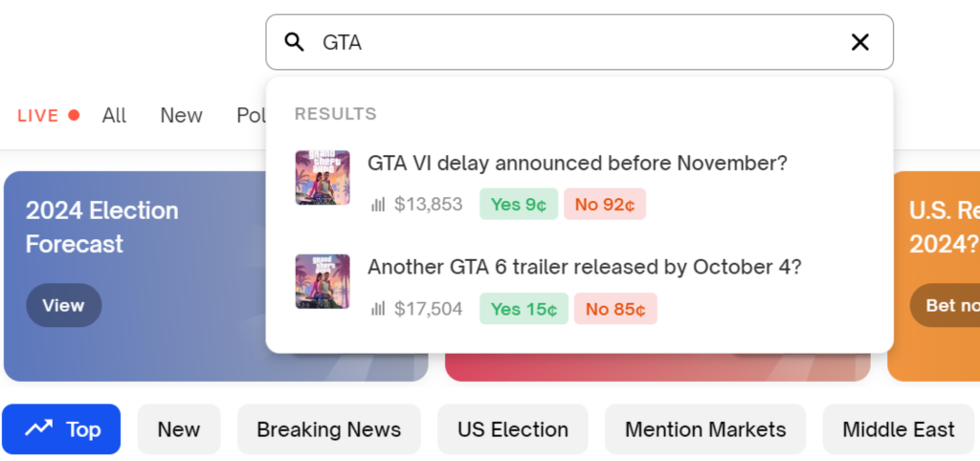Click volume bars icon beside $13,853
980x461 pixels.
(x=378, y=205)
